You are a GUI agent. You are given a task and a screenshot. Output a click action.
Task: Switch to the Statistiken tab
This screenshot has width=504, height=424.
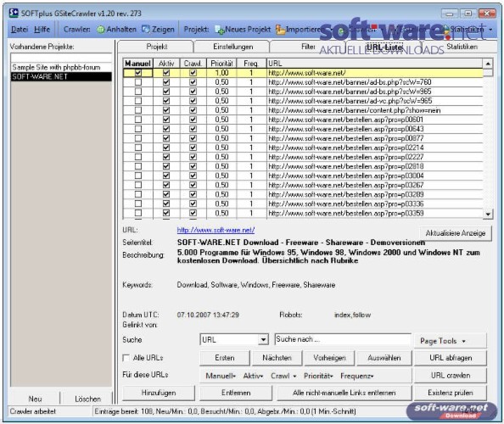(x=462, y=47)
